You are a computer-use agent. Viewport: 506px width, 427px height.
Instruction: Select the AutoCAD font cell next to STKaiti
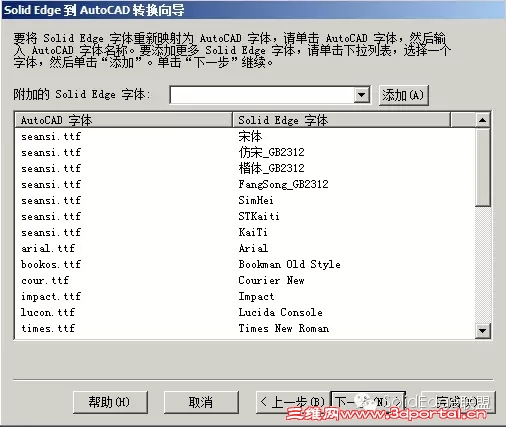click(x=51, y=216)
